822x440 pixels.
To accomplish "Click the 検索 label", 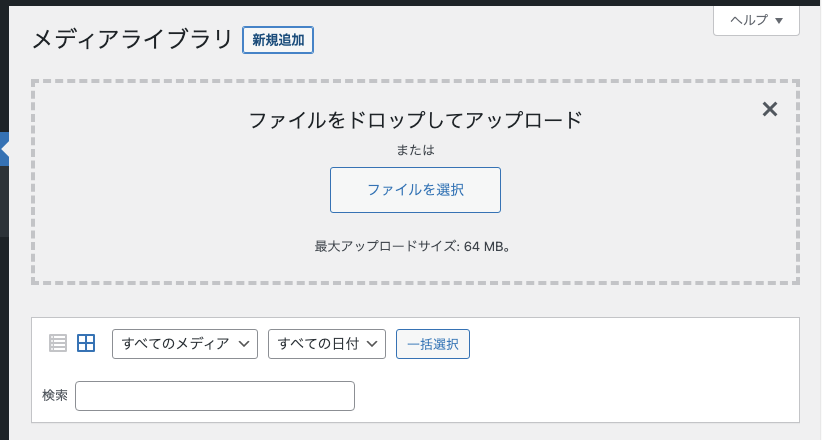I will (x=55, y=395).
